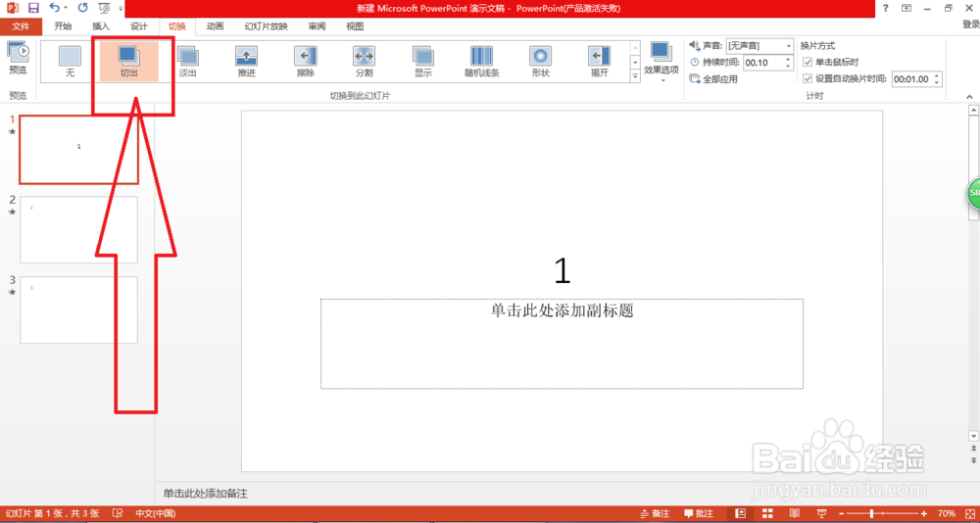The width and height of the screenshot is (980, 523).
Task: Click the 持续时间 duration field
Action: pyautogui.click(x=763, y=63)
